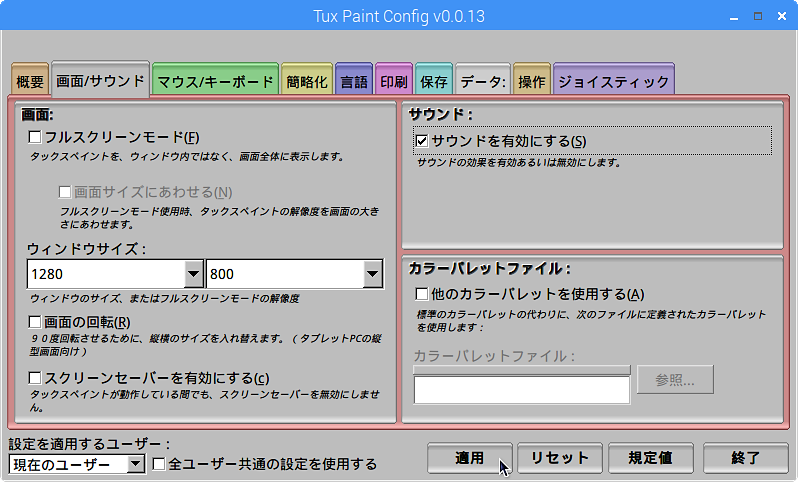This screenshot has height=482, width=798.
Task: Toggle 画面サイズにあわせる checkbox
Action: point(65,192)
